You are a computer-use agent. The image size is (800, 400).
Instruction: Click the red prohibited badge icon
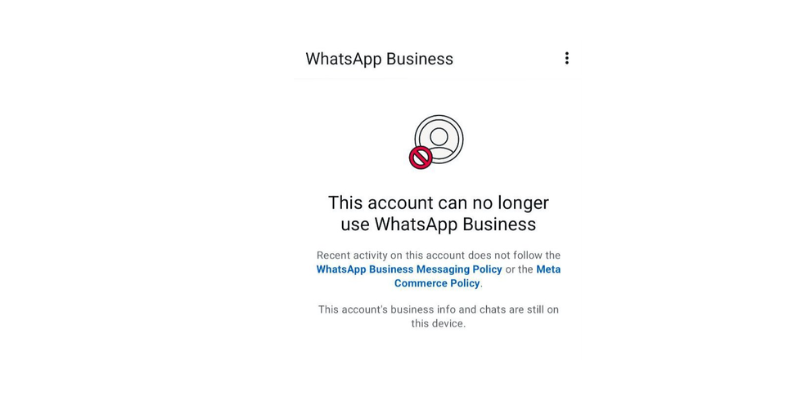coord(420,158)
